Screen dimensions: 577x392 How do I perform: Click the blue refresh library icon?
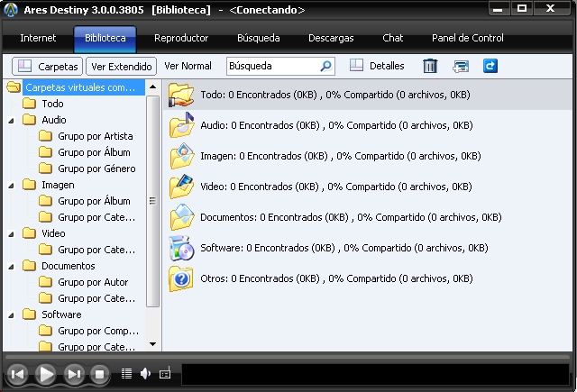490,66
